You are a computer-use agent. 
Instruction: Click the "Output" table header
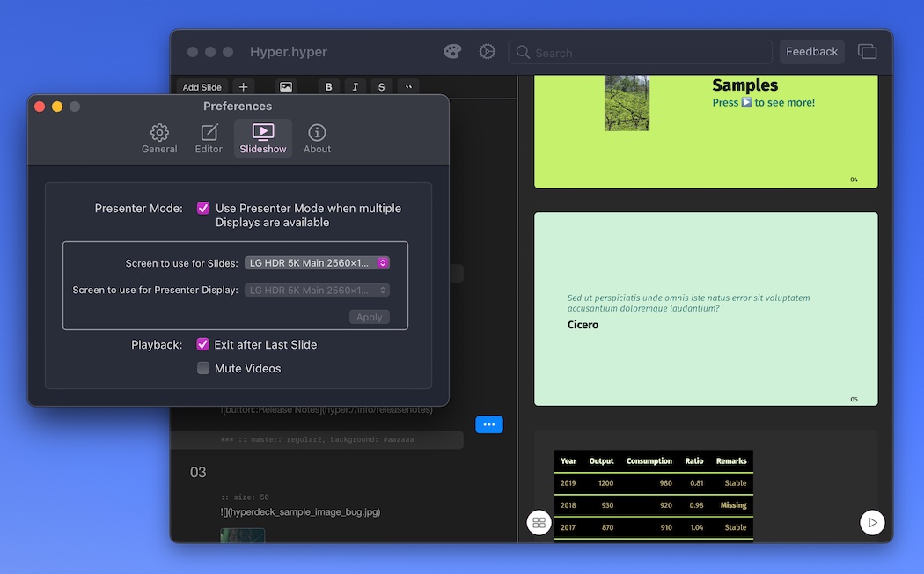click(602, 460)
